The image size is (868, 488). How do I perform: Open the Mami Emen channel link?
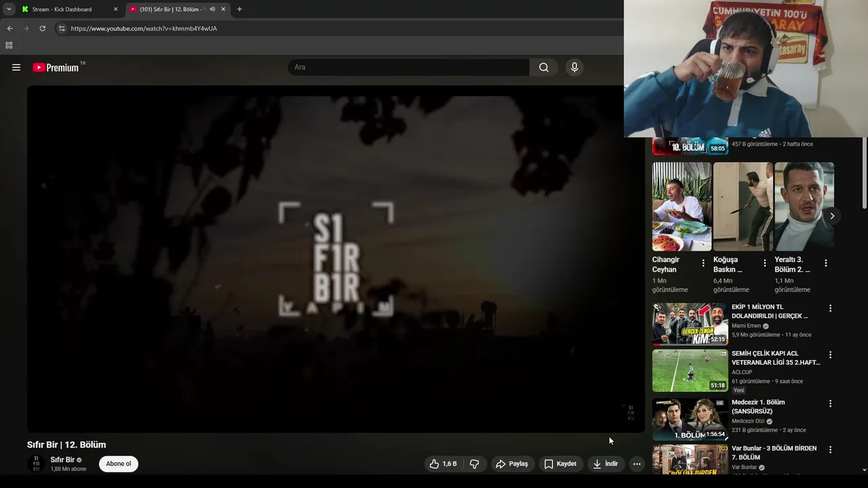click(x=746, y=326)
